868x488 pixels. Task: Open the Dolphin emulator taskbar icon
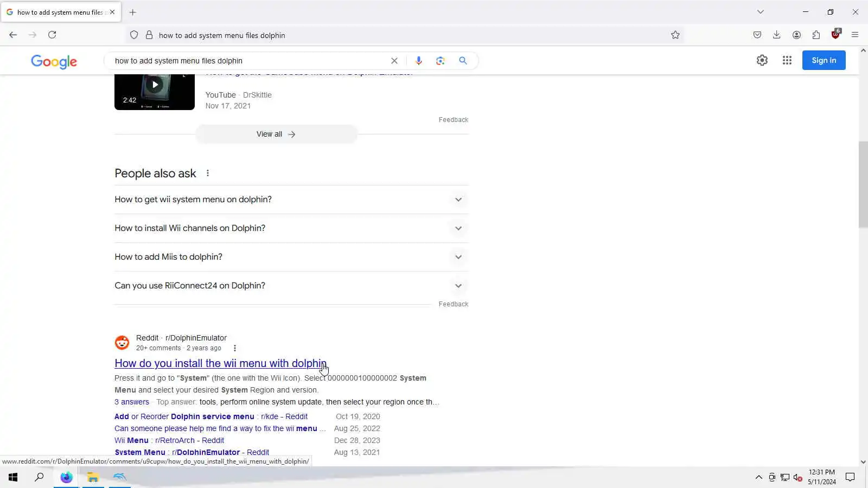119,477
